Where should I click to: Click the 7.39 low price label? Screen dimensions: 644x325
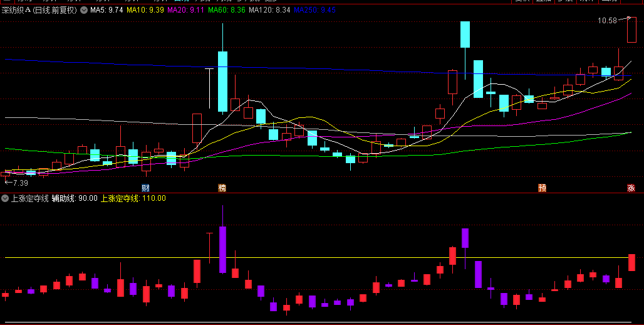click(20, 183)
